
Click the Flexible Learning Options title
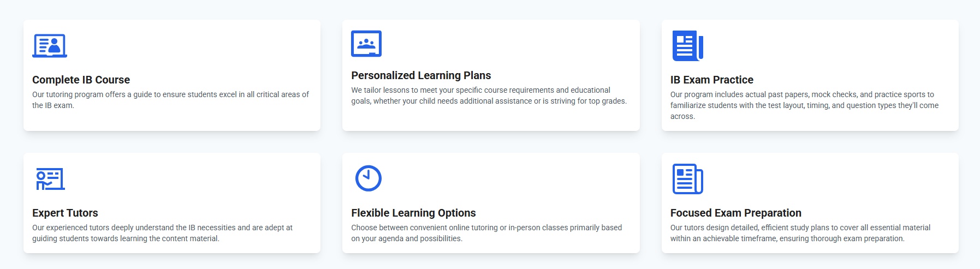click(413, 213)
